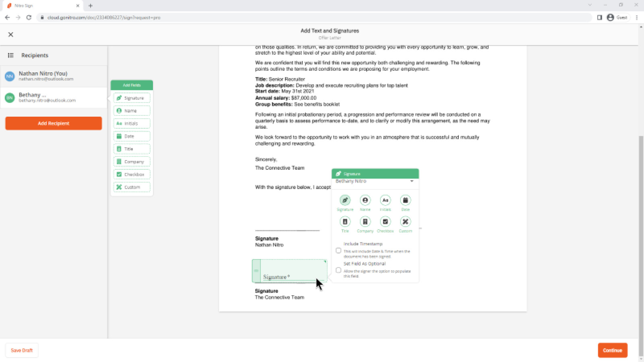Select the Custom field in the Add Fields panel

click(x=132, y=187)
